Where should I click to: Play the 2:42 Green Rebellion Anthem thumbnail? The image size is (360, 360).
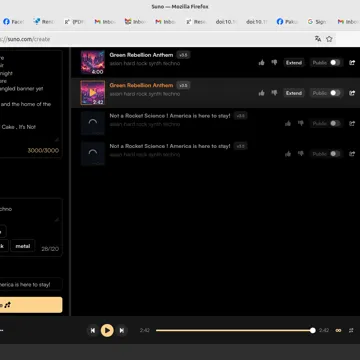[93, 93]
